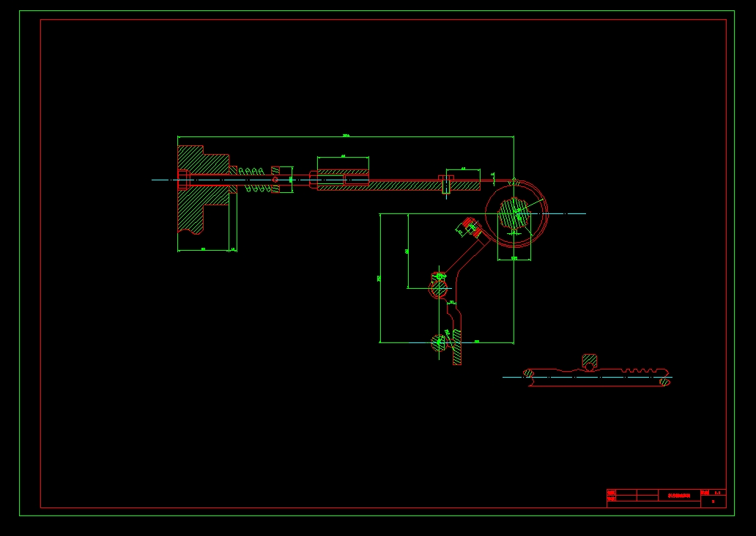Screen dimensions: 756x536
Task: Click the notched teeth on the detail rod
Action: point(638,370)
